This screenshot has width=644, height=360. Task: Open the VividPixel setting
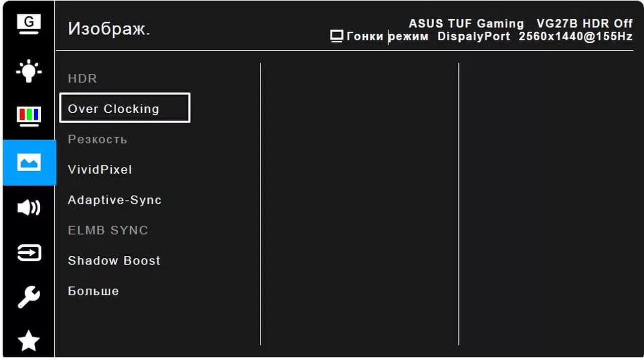(x=100, y=170)
